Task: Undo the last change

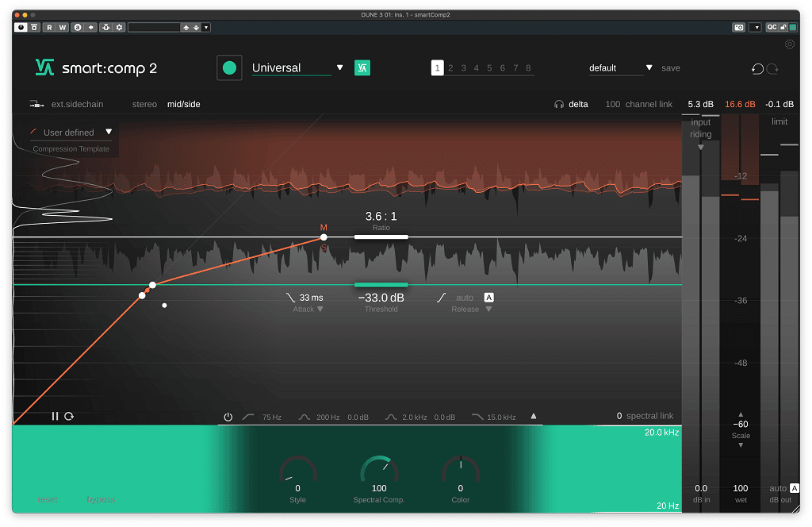Action: click(757, 69)
